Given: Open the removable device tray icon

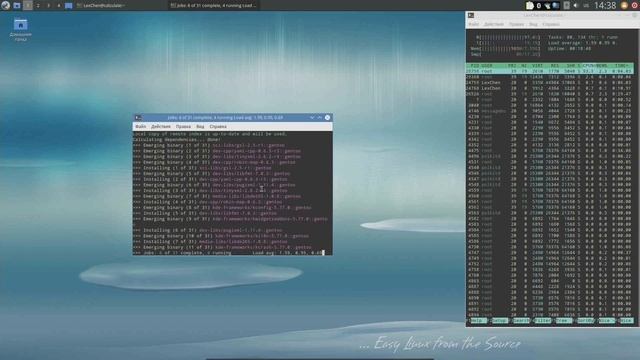Looking at the screenshot, I should 567,5.
